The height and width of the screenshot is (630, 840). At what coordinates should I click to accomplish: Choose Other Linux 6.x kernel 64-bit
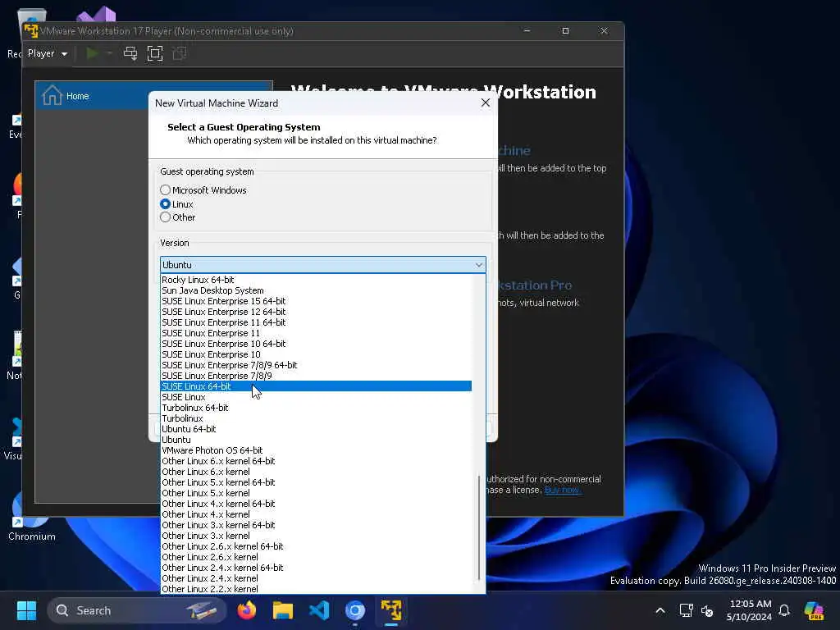(x=316, y=461)
